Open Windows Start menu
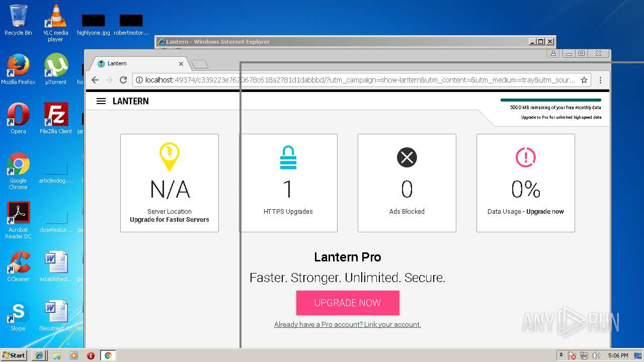This screenshot has width=644, height=362. [x=14, y=355]
